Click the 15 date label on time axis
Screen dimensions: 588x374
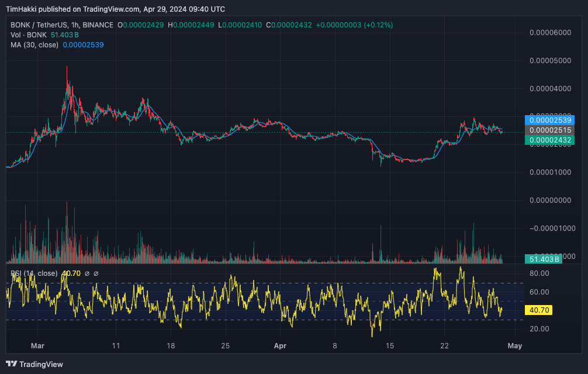coord(390,346)
